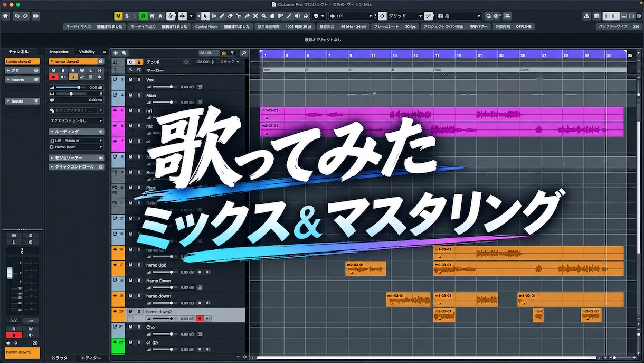Image resolution: width=644 pixels, height=363 pixels.
Task: Toggle the Snap on/off button
Action: (x=383, y=16)
